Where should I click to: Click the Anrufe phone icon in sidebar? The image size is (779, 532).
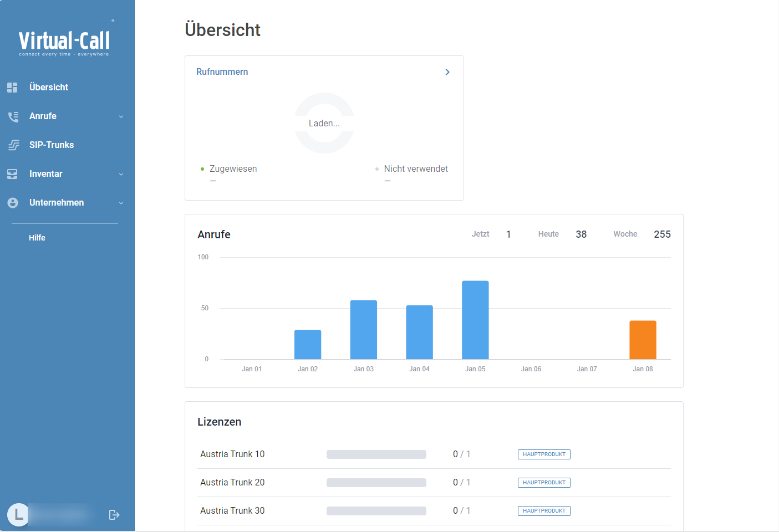pos(12,116)
